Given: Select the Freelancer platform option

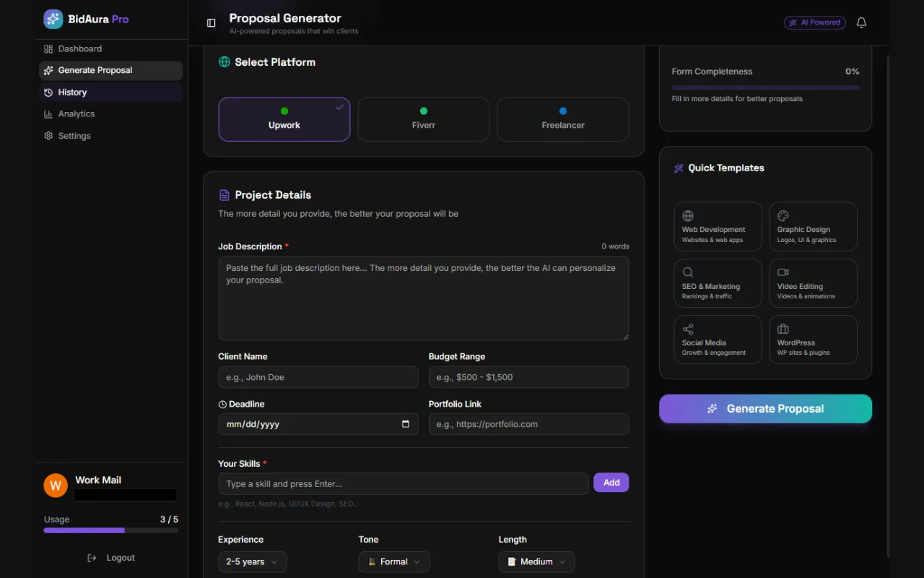Looking at the screenshot, I should coord(563,119).
